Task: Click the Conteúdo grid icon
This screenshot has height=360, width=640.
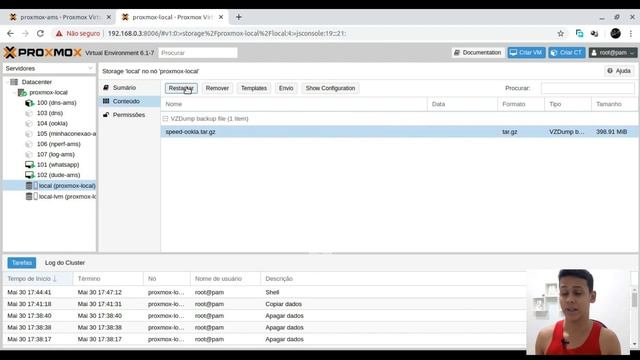Action: [106, 101]
